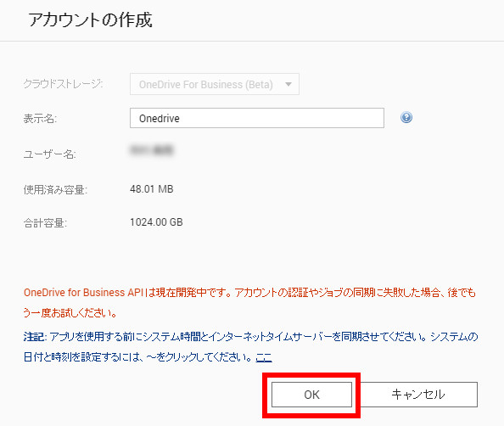The image size is (504, 426).
Task: Click the bold 注記 note heading
Action: [x=34, y=337]
